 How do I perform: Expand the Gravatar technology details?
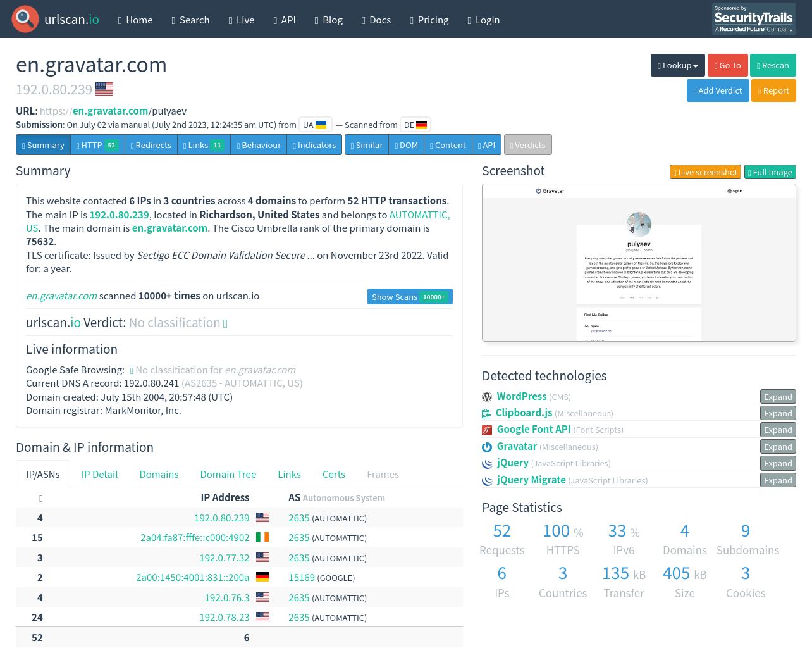click(778, 447)
